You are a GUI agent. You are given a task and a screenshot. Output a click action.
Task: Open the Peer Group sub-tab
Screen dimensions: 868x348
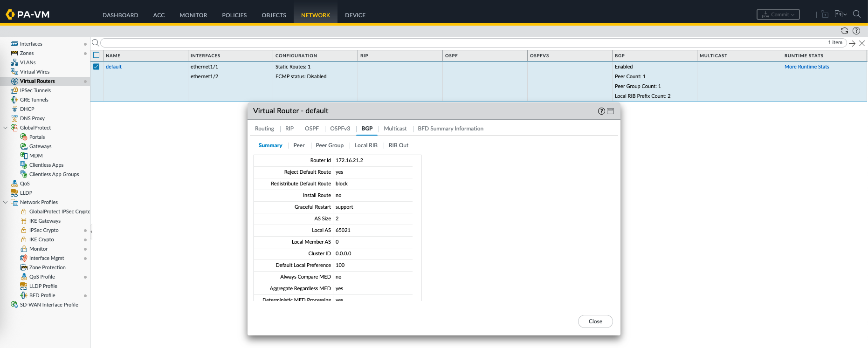[x=329, y=145]
